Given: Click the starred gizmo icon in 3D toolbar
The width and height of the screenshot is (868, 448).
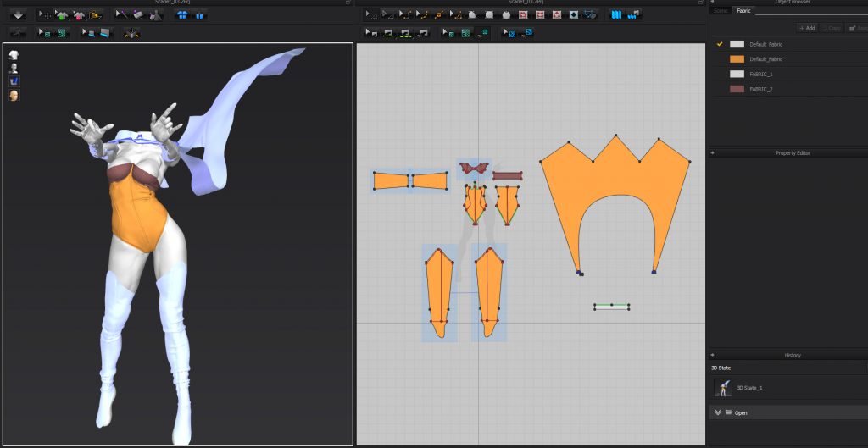Looking at the screenshot, I should click(x=131, y=33).
